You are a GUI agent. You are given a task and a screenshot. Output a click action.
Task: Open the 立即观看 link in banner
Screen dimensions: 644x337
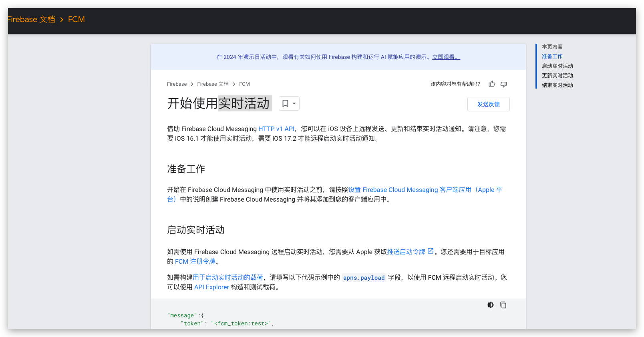point(446,57)
